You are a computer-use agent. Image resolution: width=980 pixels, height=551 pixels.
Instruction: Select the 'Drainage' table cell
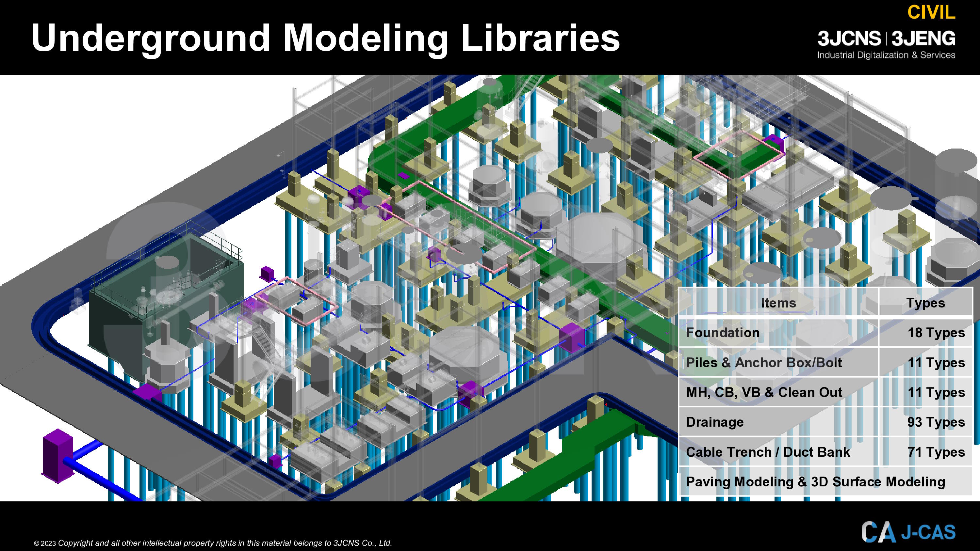(x=778, y=422)
